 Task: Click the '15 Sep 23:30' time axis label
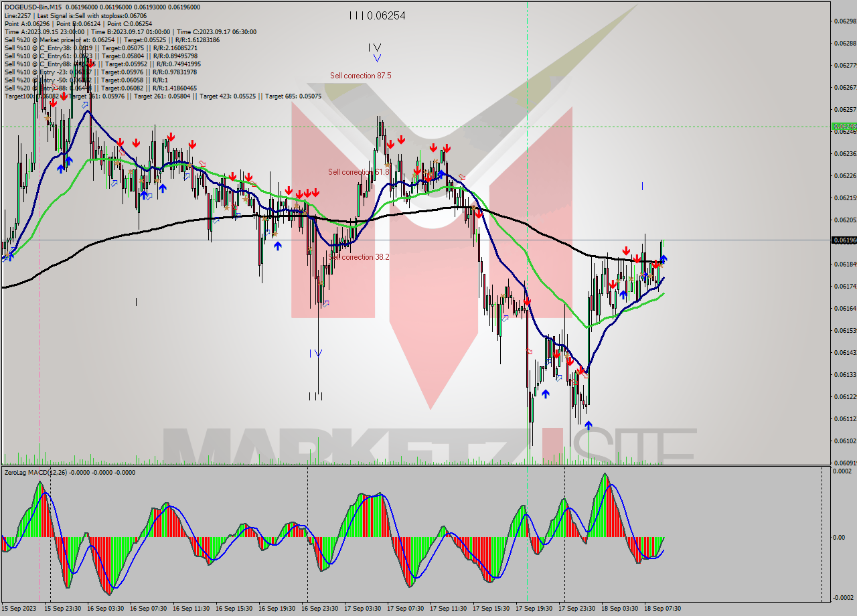[x=63, y=609]
